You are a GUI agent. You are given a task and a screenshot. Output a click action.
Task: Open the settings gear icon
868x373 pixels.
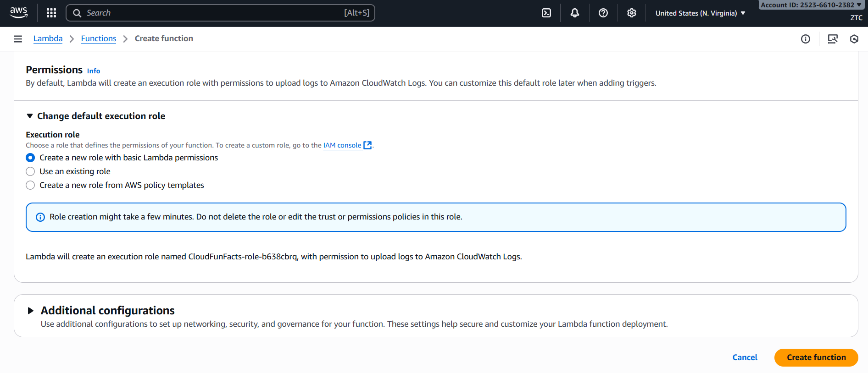(631, 13)
